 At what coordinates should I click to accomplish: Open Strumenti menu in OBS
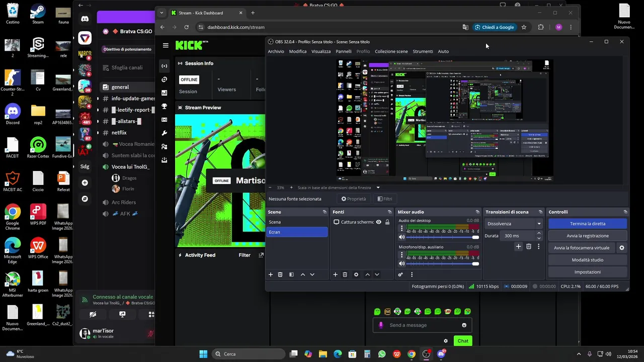click(423, 51)
